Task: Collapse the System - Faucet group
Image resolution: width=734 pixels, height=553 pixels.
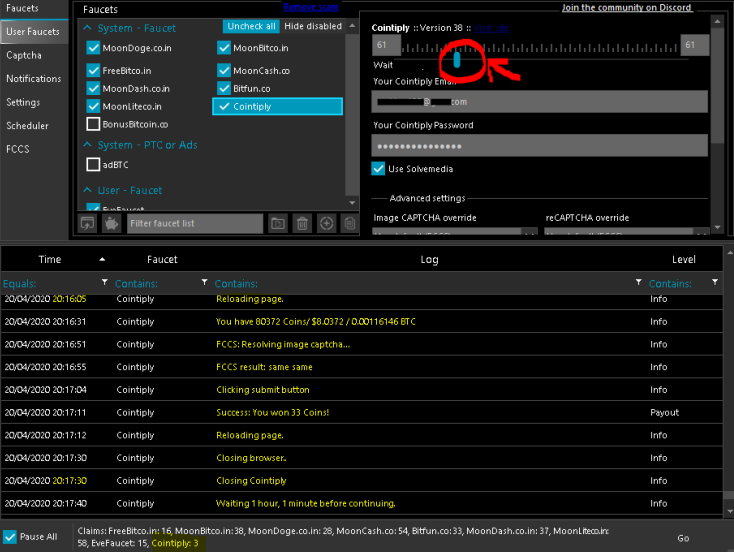Action: tap(89, 29)
